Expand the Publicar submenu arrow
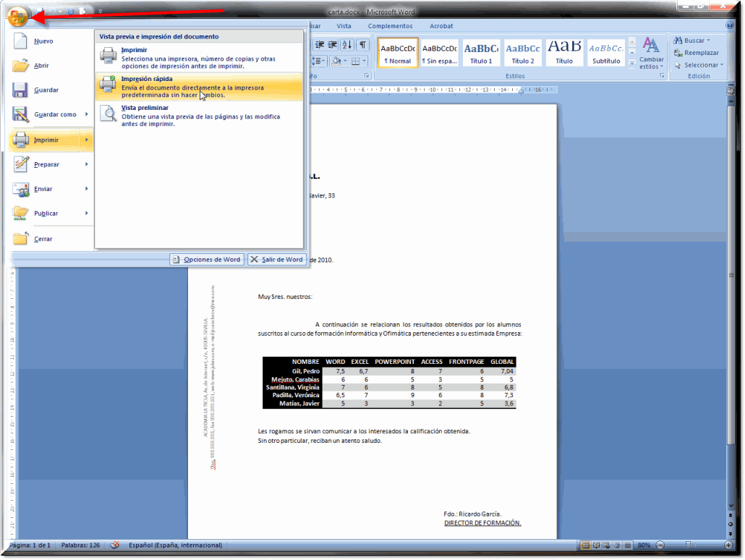This screenshot has width=745, height=560. click(87, 213)
